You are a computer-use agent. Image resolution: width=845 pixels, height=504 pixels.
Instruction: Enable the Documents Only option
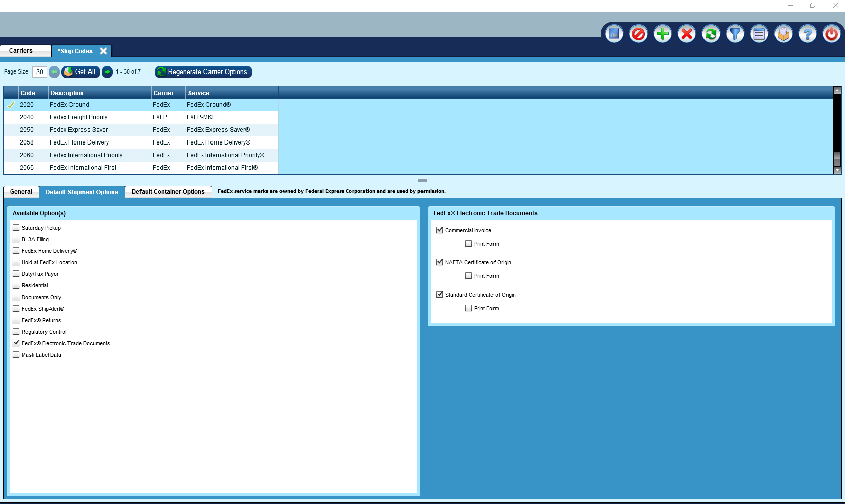coord(16,297)
